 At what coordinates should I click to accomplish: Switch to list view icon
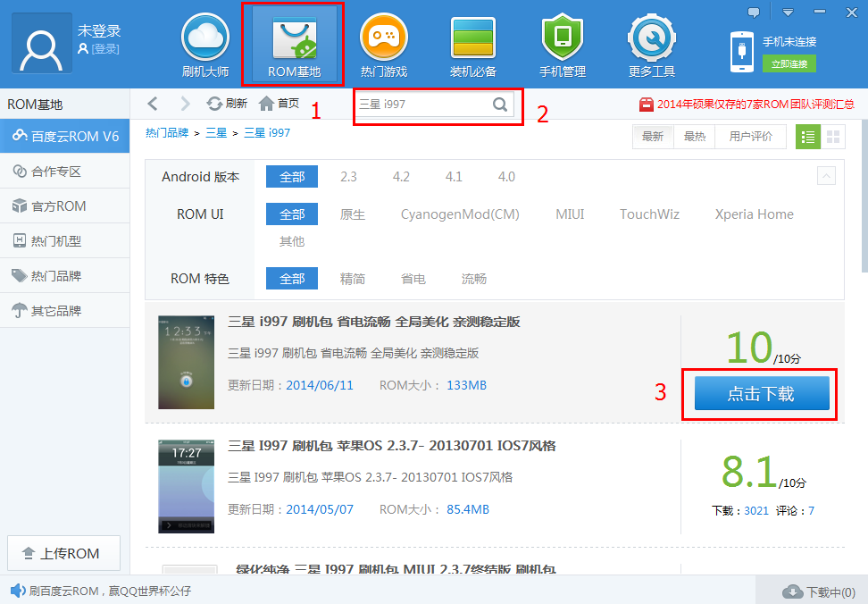(808, 137)
